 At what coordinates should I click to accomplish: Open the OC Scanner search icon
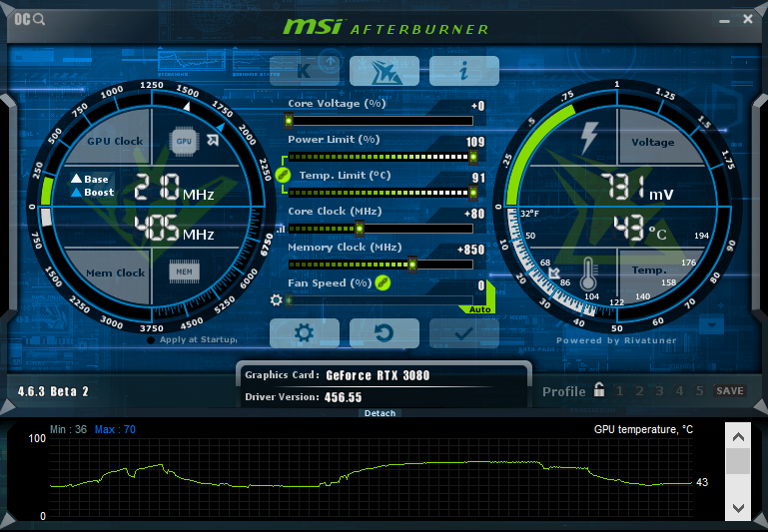pyautogui.click(x=29, y=20)
